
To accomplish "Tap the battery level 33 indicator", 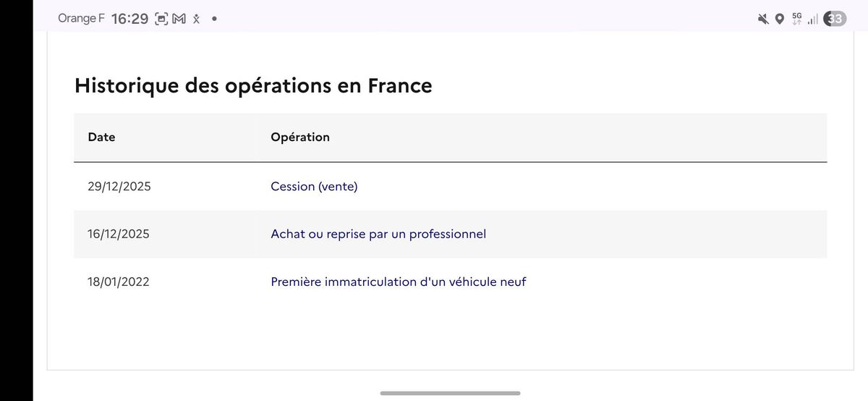I will point(835,19).
